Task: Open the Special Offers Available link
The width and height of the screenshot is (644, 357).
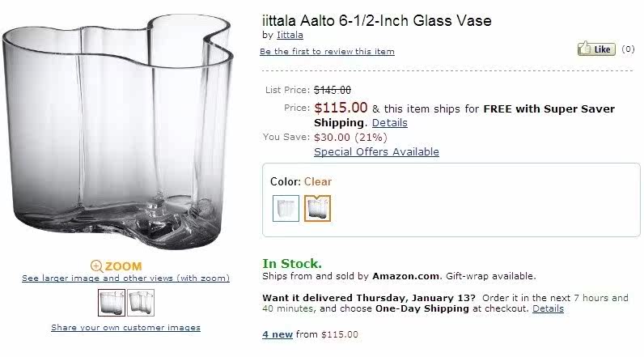Action: click(376, 151)
